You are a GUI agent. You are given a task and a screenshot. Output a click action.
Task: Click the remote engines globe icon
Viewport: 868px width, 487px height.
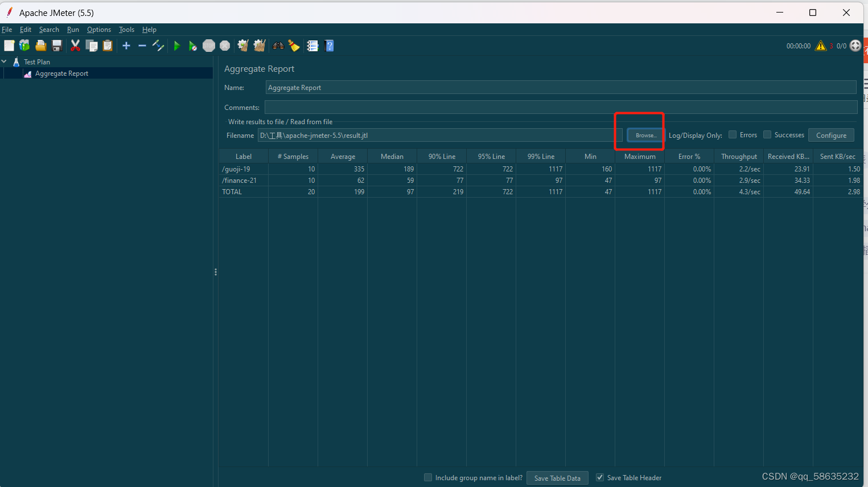tap(855, 46)
